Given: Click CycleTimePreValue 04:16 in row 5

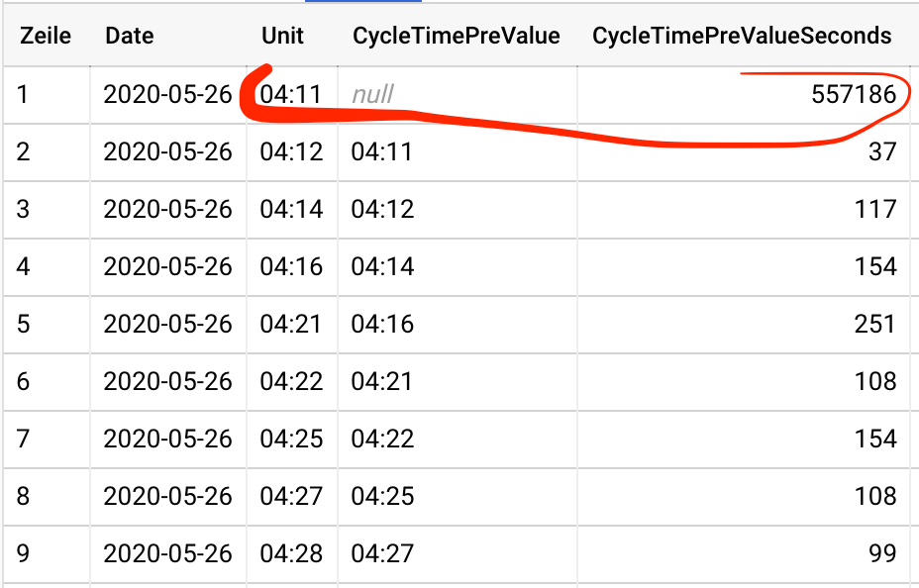Looking at the screenshot, I should (x=382, y=324).
